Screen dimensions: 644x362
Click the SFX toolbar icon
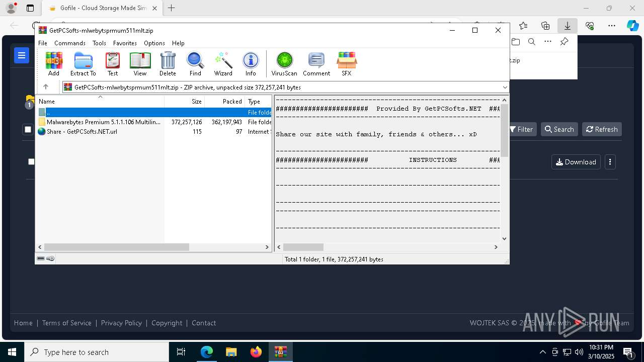click(347, 64)
